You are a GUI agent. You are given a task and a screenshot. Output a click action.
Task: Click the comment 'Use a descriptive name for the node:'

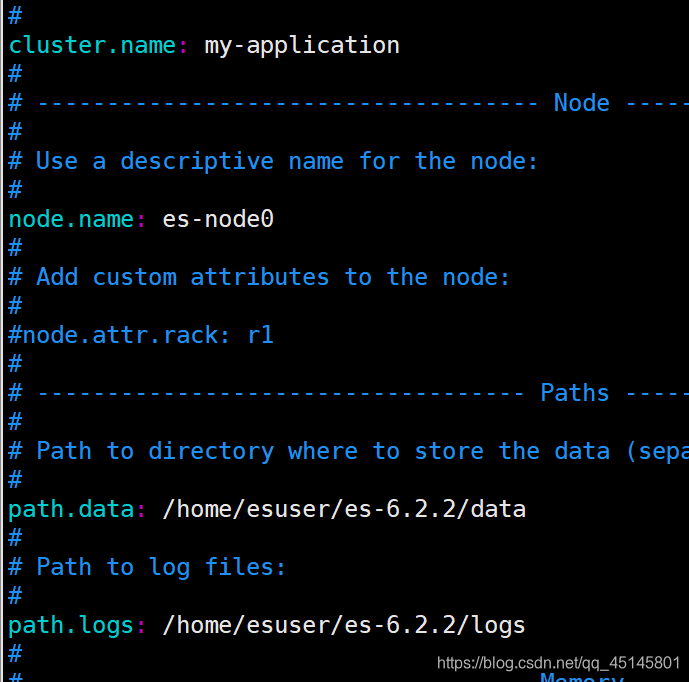pyautogui.click(x=286, y=161)
